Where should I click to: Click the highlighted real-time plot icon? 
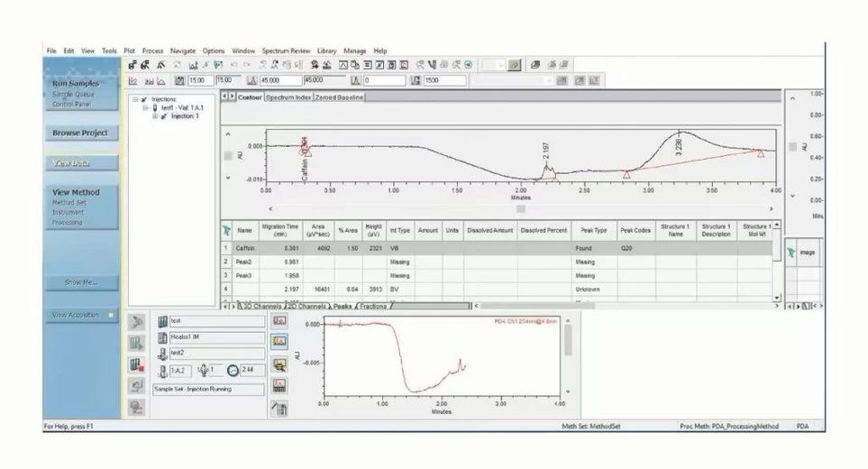click(279, 342)
